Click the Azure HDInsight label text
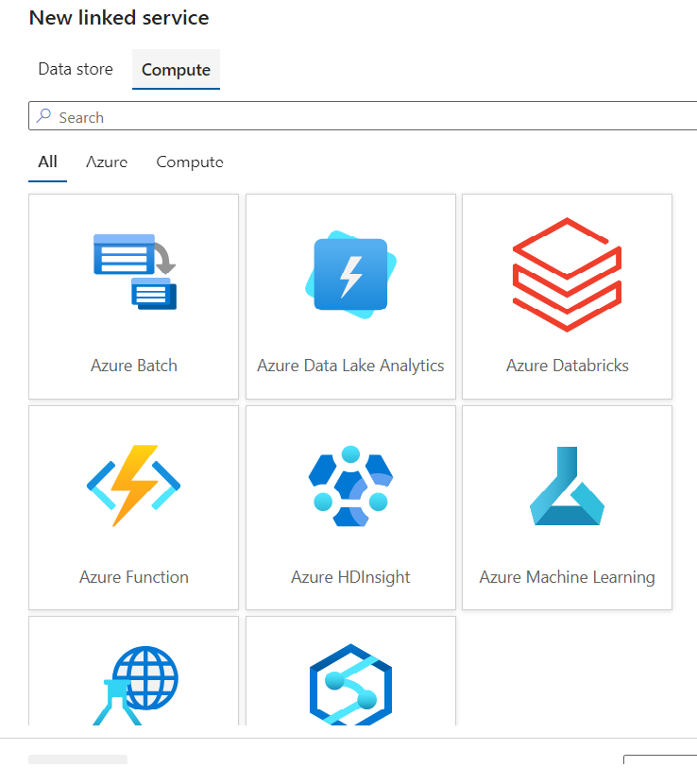The image size is (697, 784). (x=350, y=577)
